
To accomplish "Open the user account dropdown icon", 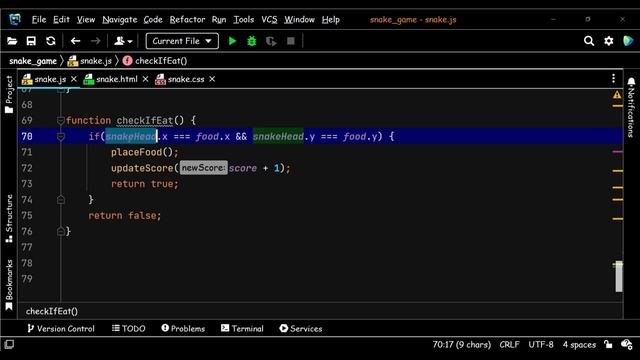I will tap(123, 41).
